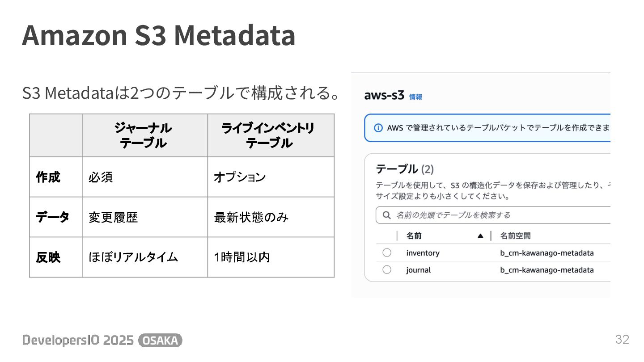Click the テーブル (2) section heading
644x362 pixels.
[x=405, y=169]
